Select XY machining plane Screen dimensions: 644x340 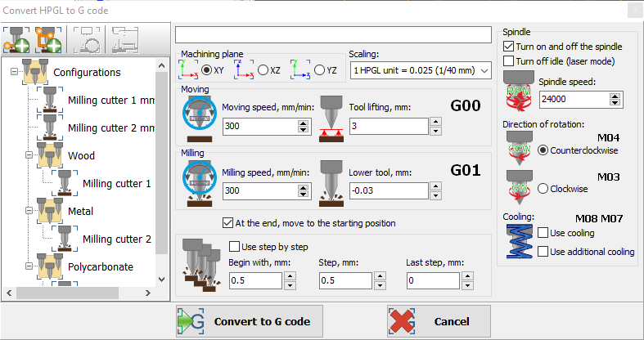[207, 70]
